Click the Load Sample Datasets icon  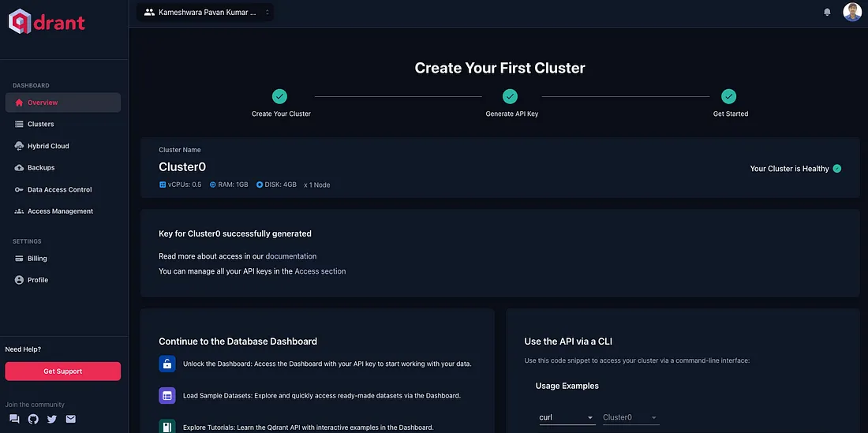[x=166, y=396]
